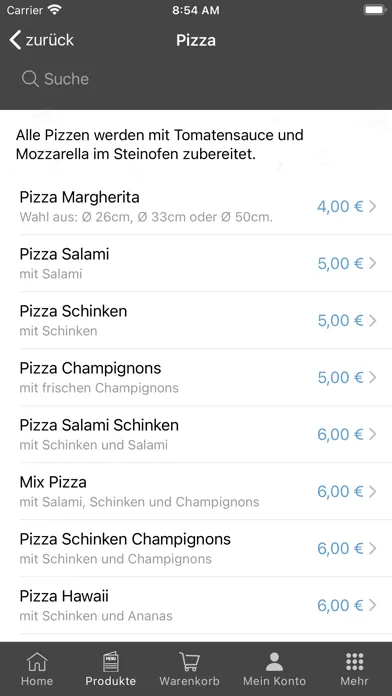Go back with the zurück button
392x696 pixels.
point(41,40)
